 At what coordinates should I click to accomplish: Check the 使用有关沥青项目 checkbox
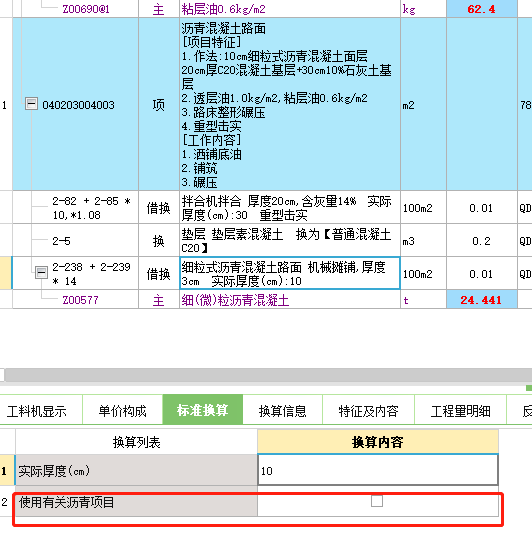point(377,501)
